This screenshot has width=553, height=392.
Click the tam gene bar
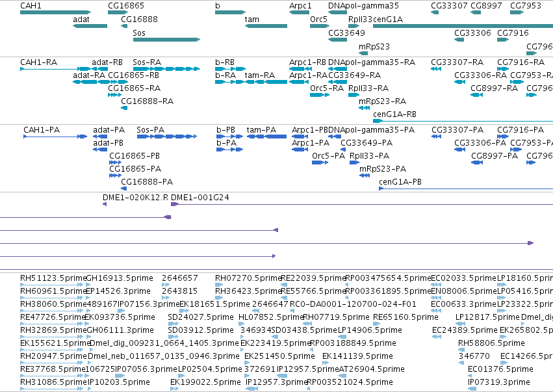point(266,26)
